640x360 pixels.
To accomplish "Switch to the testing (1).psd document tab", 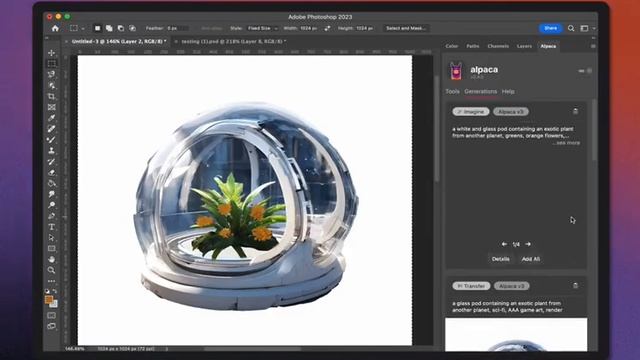I will coord(233,42).
